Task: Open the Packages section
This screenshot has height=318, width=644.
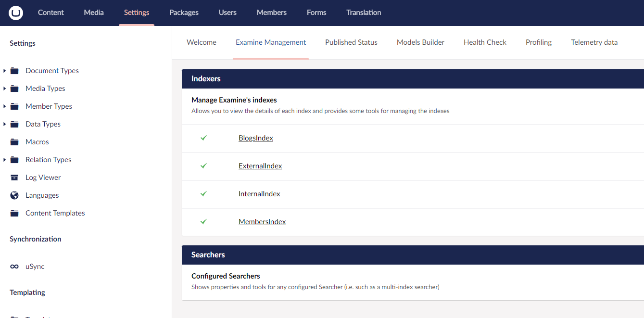Action: coord(184,13)
